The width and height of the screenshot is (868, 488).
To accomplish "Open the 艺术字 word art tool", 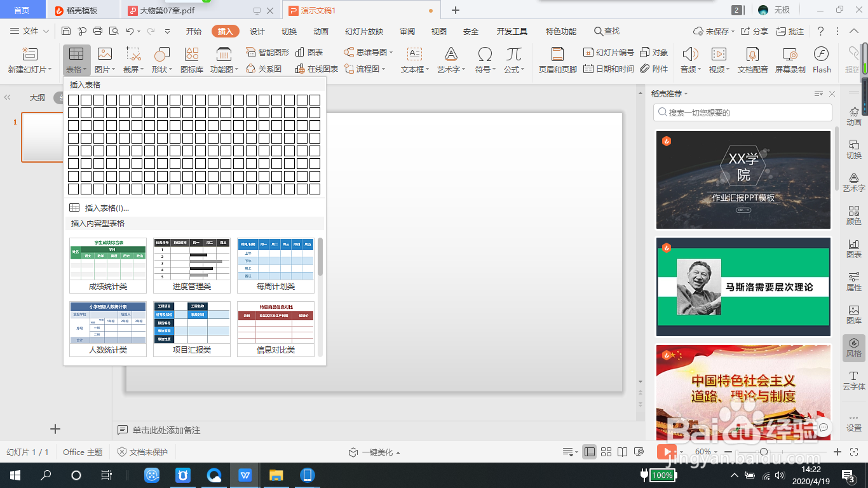I will (x=451, y=60).
